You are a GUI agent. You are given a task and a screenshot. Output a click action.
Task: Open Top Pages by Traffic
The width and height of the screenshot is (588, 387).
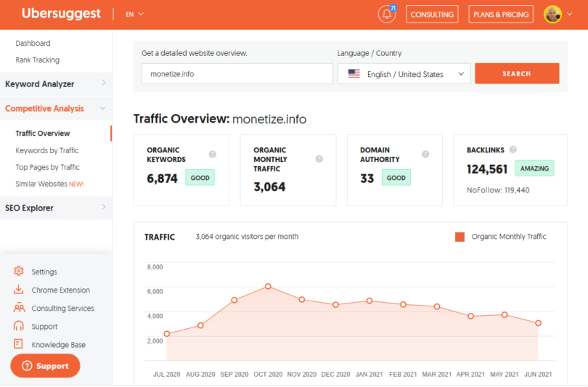pos(48,167)
